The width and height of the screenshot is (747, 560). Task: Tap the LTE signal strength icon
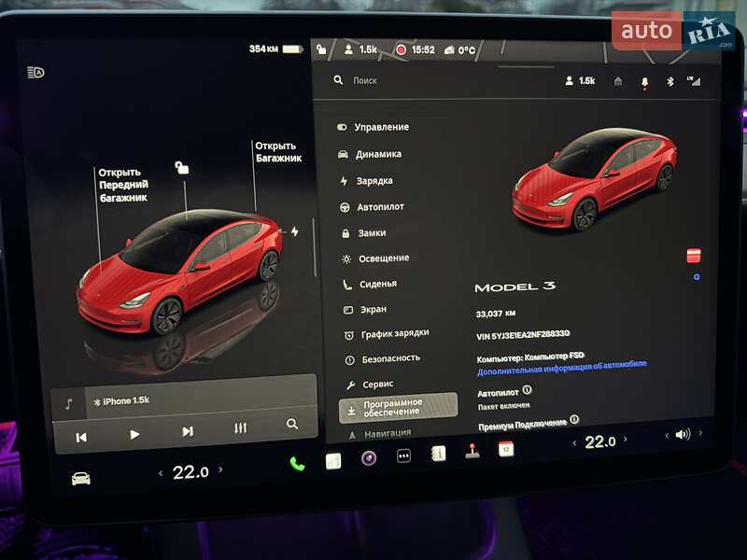click(694, 81)
